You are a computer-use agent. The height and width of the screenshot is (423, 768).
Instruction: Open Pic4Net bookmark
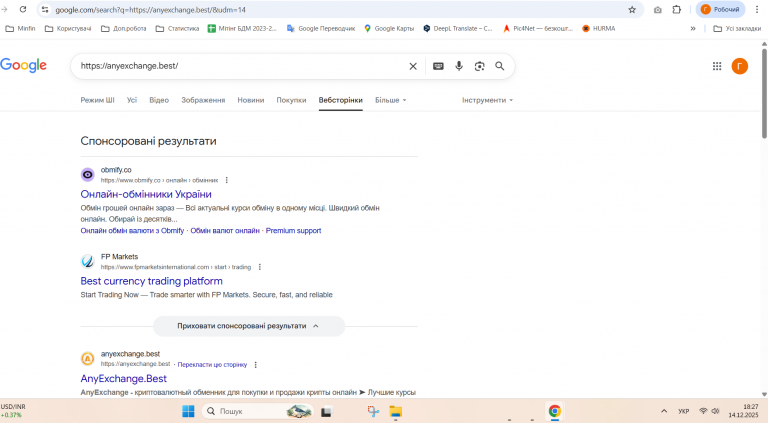tap(538, 28)
